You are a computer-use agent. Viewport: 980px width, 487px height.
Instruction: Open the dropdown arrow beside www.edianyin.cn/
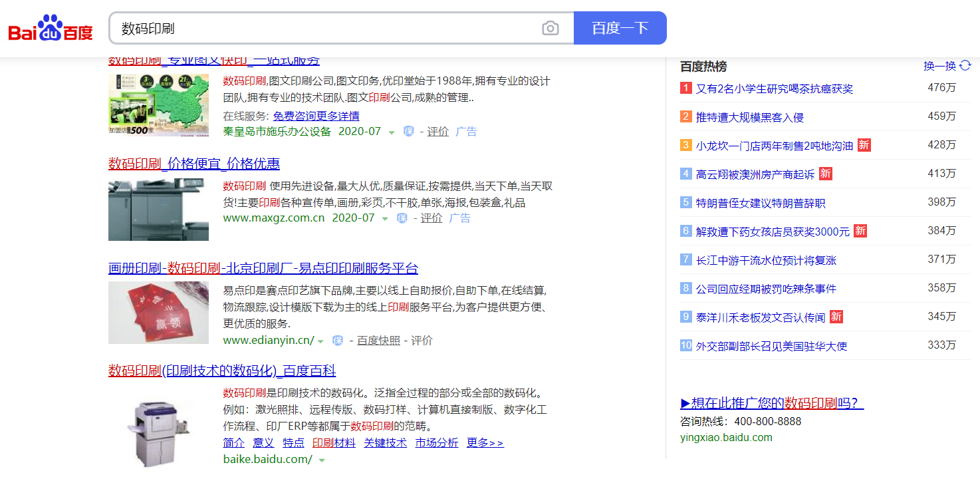[x=320, y=340]
